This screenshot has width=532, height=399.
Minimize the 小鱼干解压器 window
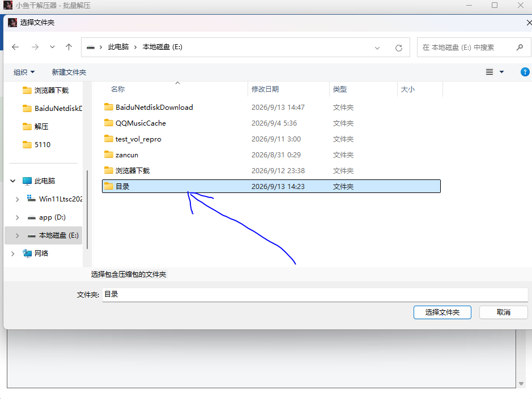[x=469, y=5]
